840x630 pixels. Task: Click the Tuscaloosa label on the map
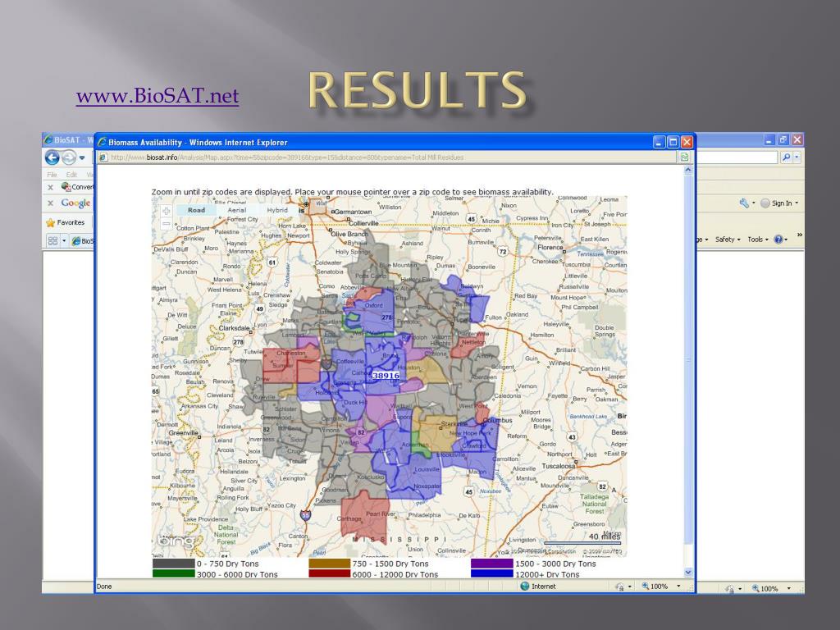click(559, 466)
